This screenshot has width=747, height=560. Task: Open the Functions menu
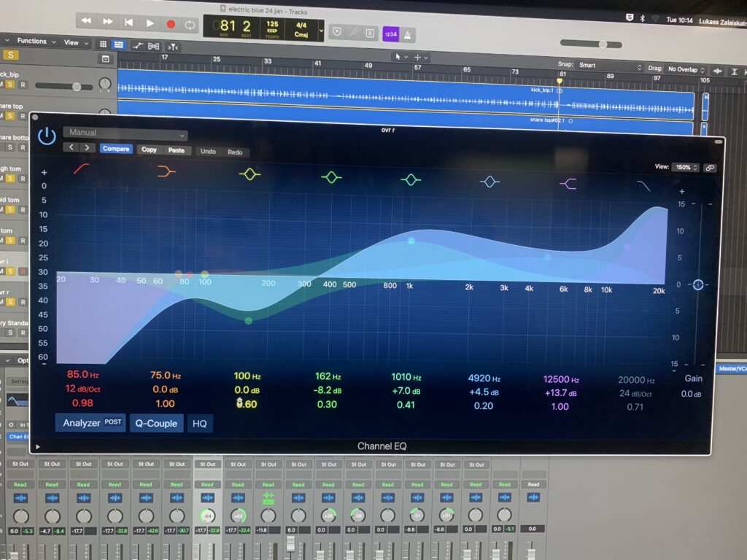point(36,41)
